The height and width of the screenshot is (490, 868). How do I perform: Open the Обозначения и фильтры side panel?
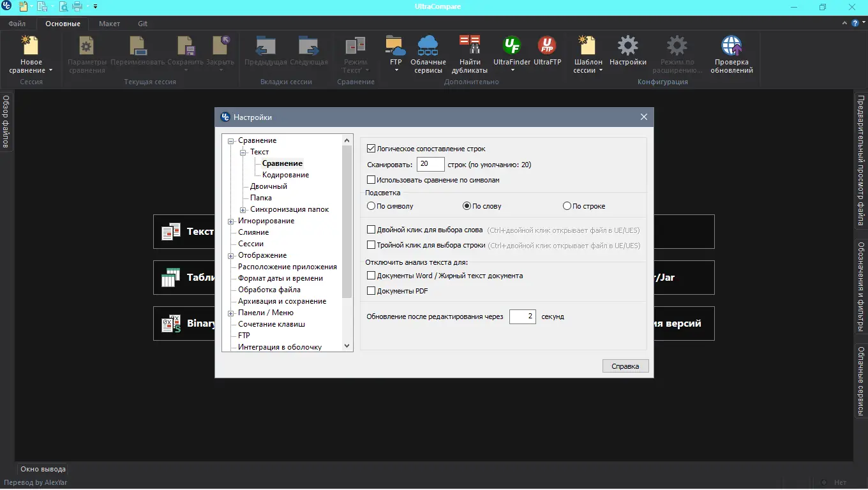click(861, 286)
